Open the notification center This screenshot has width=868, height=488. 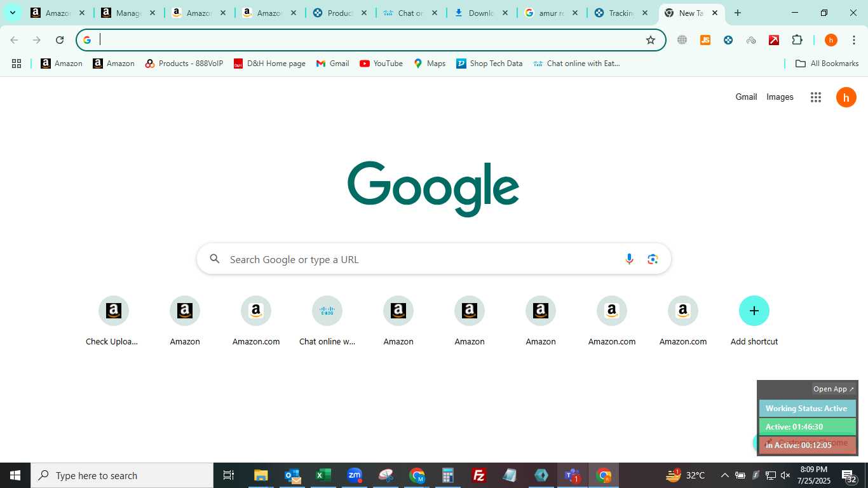click(x=849, y=475)
